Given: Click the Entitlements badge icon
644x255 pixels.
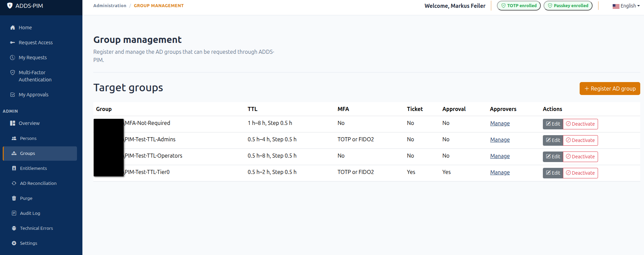Looking at the screenshot, I should (14, 168).
